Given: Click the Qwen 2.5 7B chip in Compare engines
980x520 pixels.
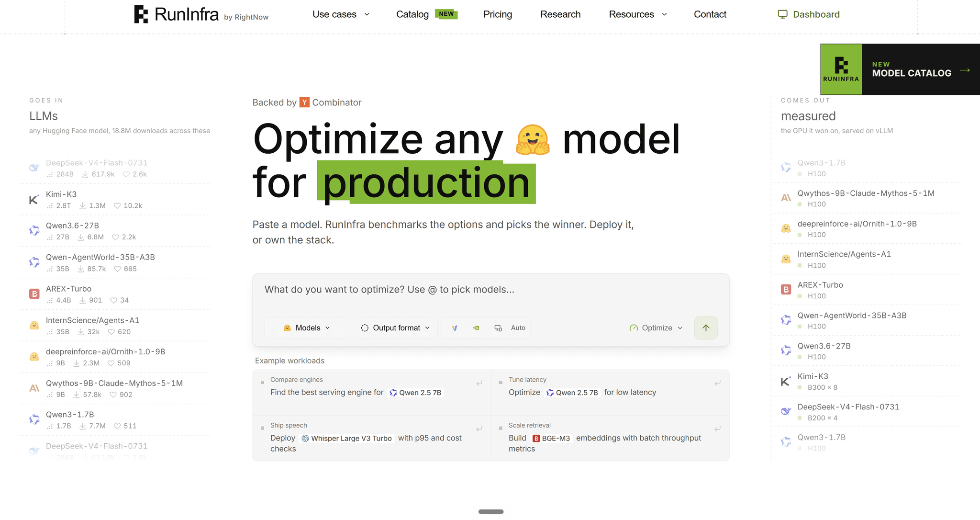Looking at the screenshot, I should pyautogui.click(x=416, y=393).
